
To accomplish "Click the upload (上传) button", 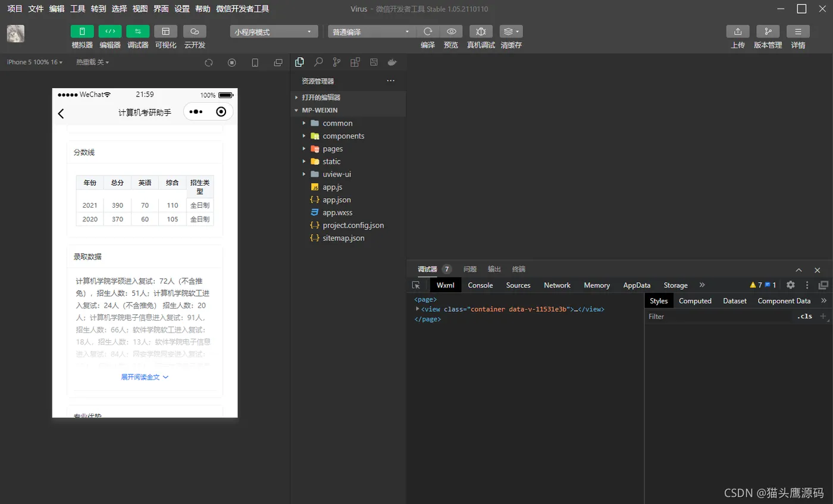I will pos(738,32).
